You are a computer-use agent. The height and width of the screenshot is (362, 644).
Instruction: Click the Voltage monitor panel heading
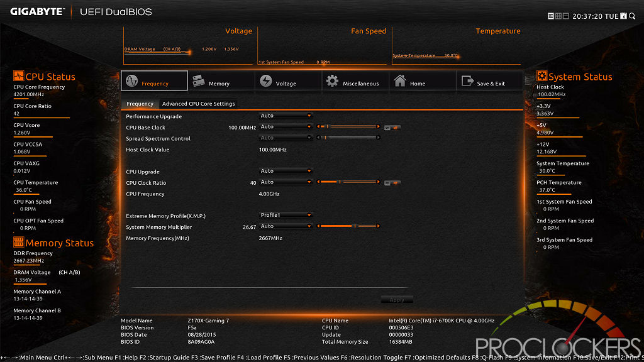click(238, 31)
